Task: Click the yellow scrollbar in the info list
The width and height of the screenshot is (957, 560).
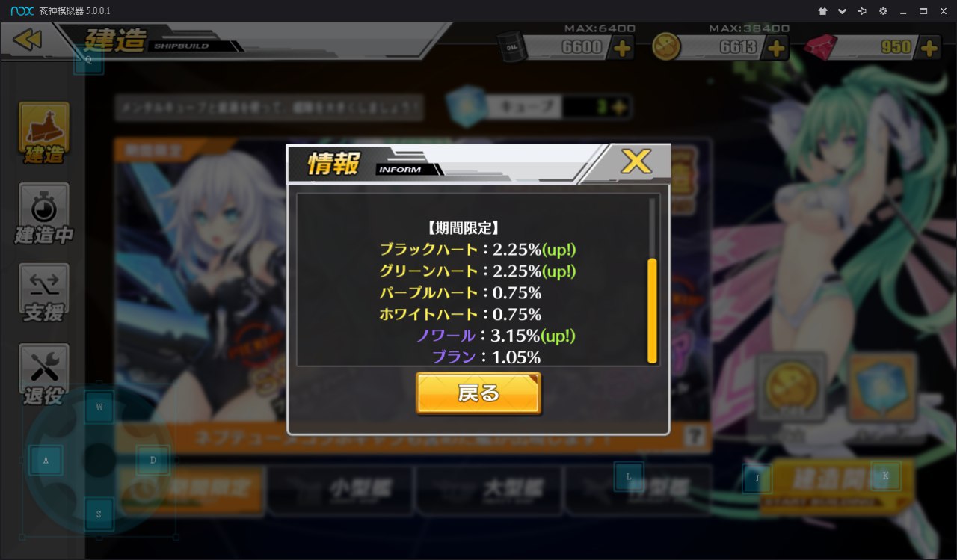Action: click(652, 310)
